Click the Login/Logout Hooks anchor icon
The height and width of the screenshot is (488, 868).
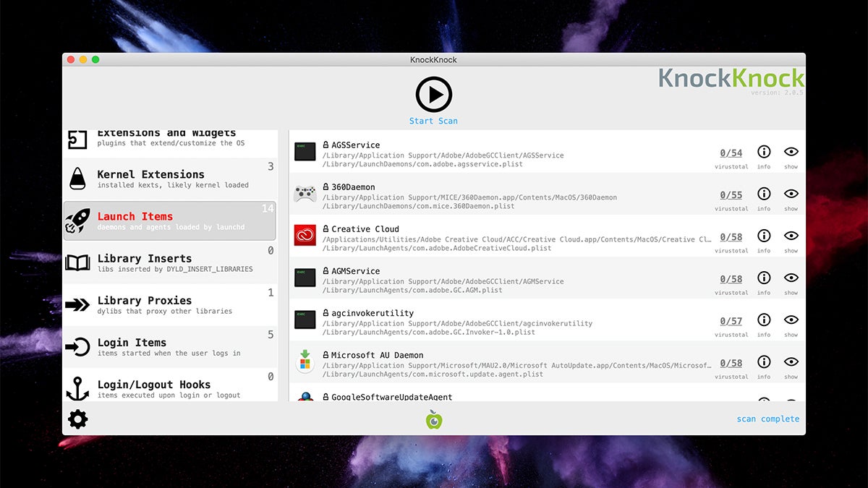pyautogui.click(x=78, y=388)
